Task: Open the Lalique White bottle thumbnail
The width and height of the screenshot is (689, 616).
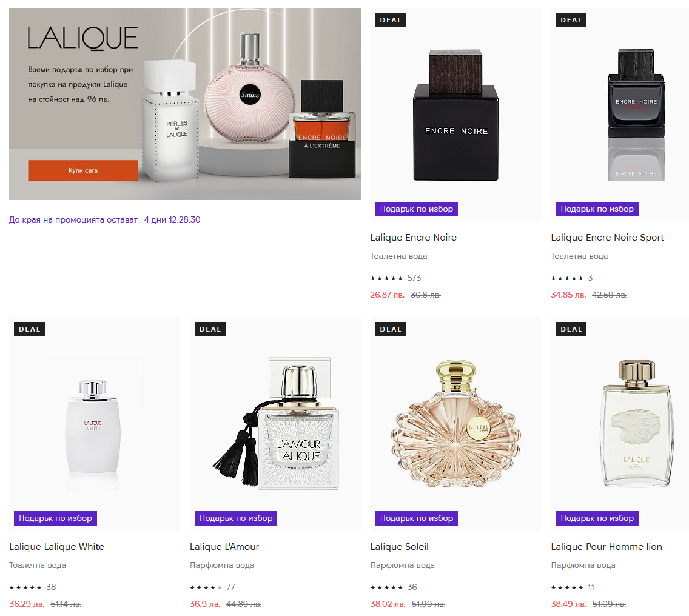Action: coord(94,424)
